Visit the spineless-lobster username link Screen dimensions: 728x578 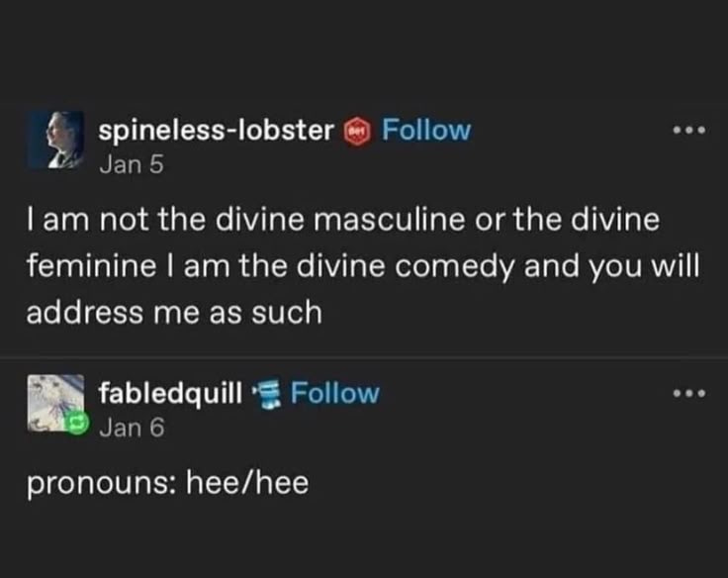pyautogui.click(x=216, y=130)
